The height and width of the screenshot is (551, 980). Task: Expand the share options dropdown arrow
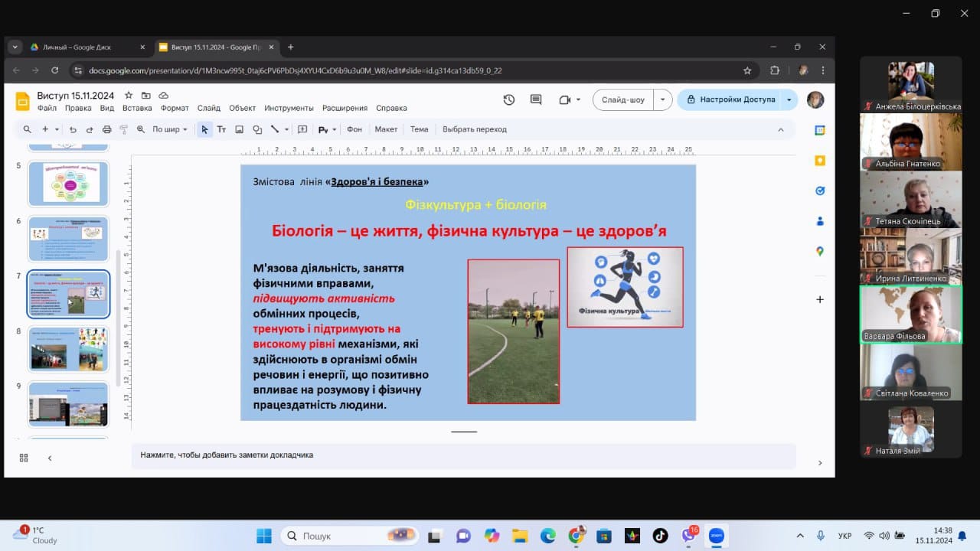click(x=789, y=99)
